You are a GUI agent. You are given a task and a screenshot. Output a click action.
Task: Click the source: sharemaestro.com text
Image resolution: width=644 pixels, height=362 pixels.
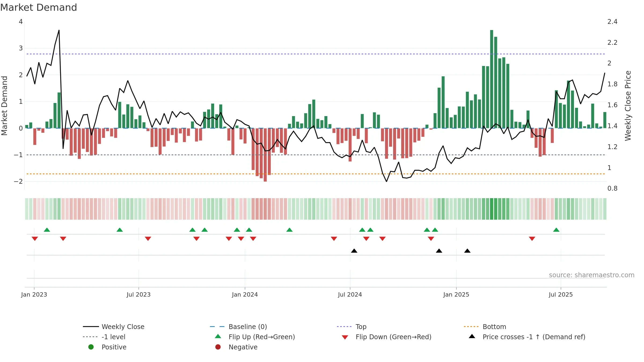point(592,275)
